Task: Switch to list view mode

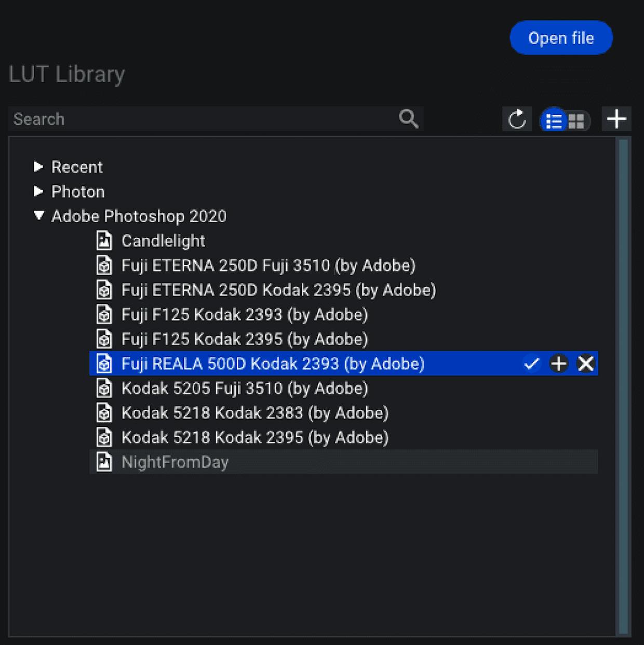Action: (554, 120)
